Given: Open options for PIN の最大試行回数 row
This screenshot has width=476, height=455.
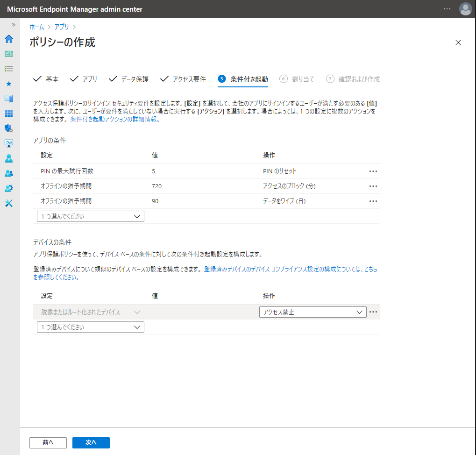Looking at the screenshot, I should (x=373, y=171).
